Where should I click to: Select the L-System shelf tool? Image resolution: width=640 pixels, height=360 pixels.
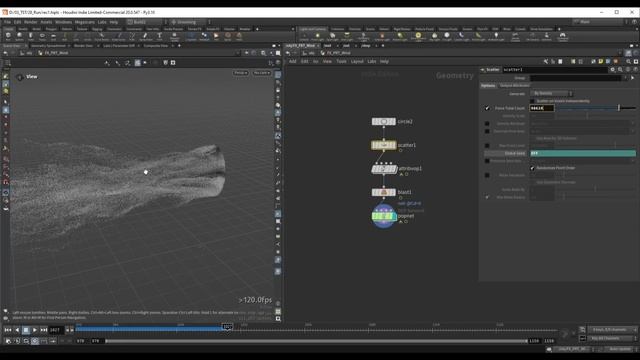pyautogui.click(x=191, y=37)
